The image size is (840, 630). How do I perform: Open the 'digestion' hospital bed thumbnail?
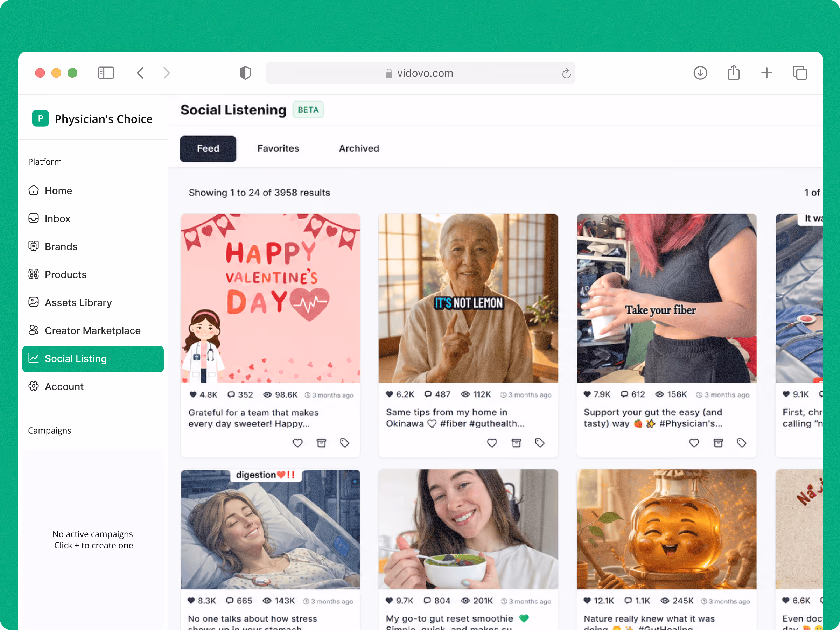(x=271, y=529)
